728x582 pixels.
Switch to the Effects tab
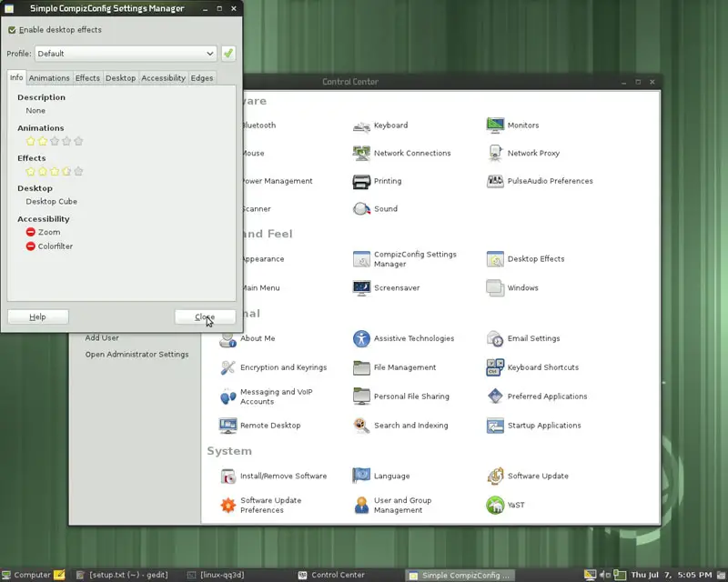pos(87,78)
